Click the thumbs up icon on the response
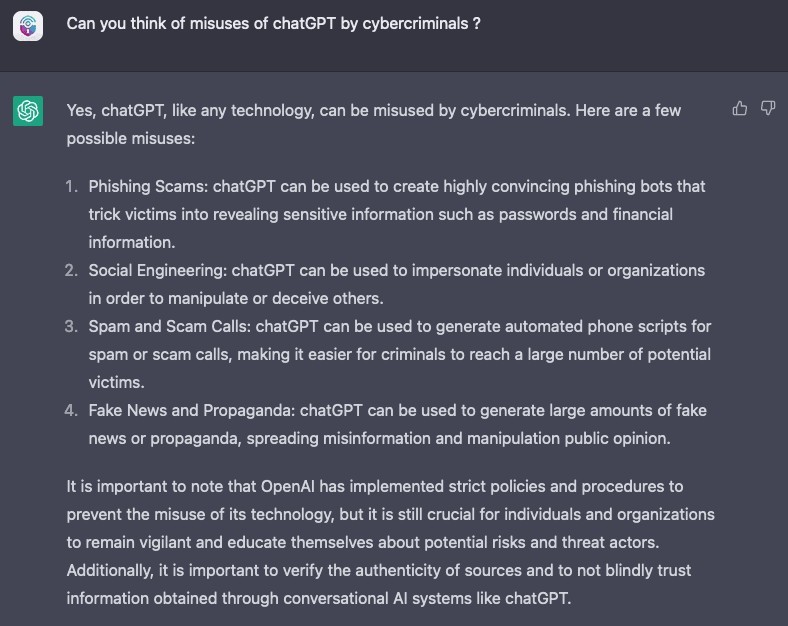The height and width of the screenshot is (626, 788). tap(740, 108)
